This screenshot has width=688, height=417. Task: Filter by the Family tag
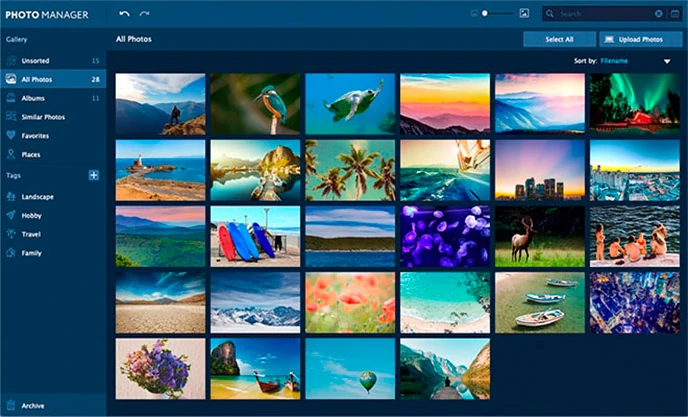pyautogui.click(x=53, y=253)
